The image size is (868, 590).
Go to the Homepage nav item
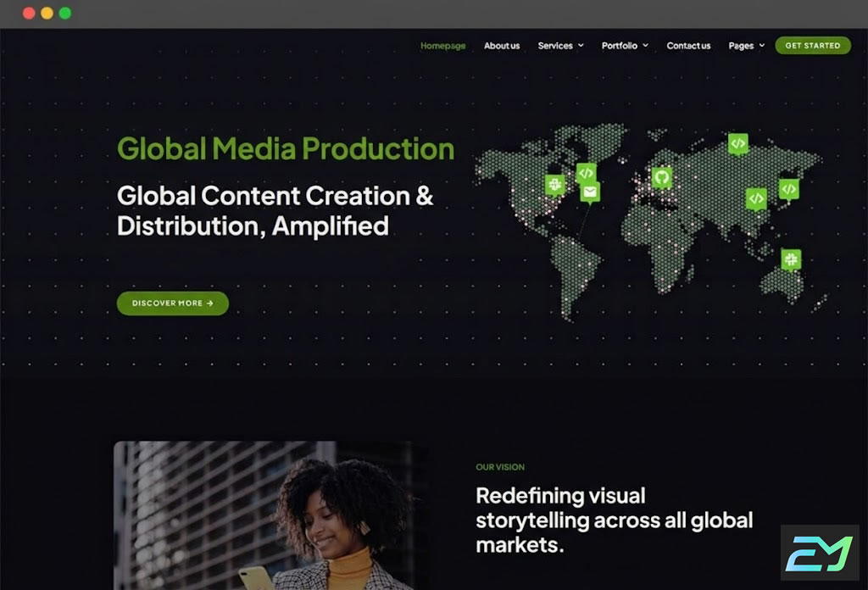[x=442, y=46]
